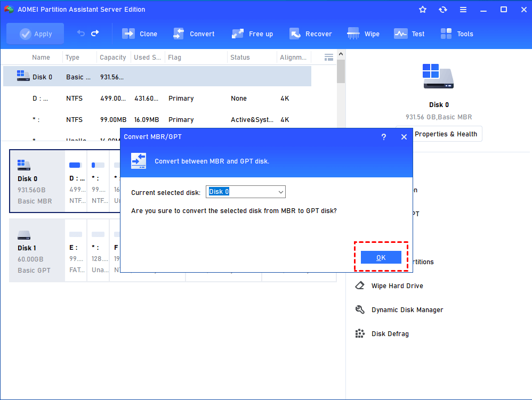The width and height of the screenshot is (532, 400).
Task: Open the Recover menu
Action: [310, 34]
